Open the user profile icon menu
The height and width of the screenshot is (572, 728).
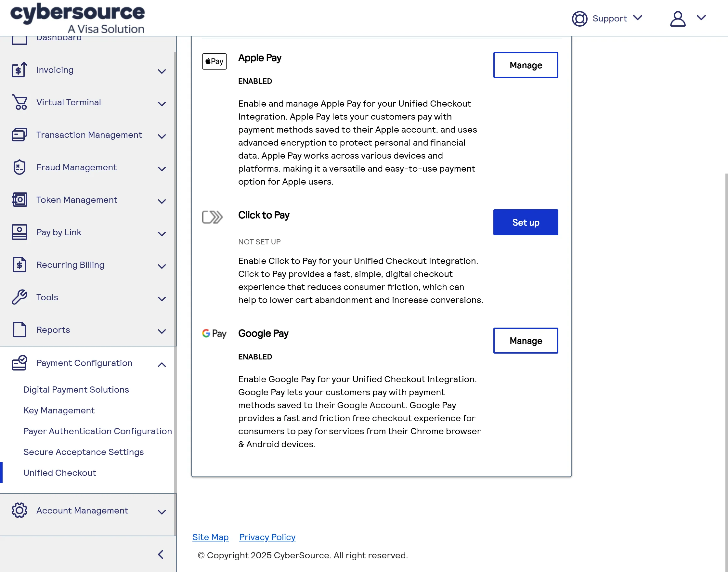(678, 19)
